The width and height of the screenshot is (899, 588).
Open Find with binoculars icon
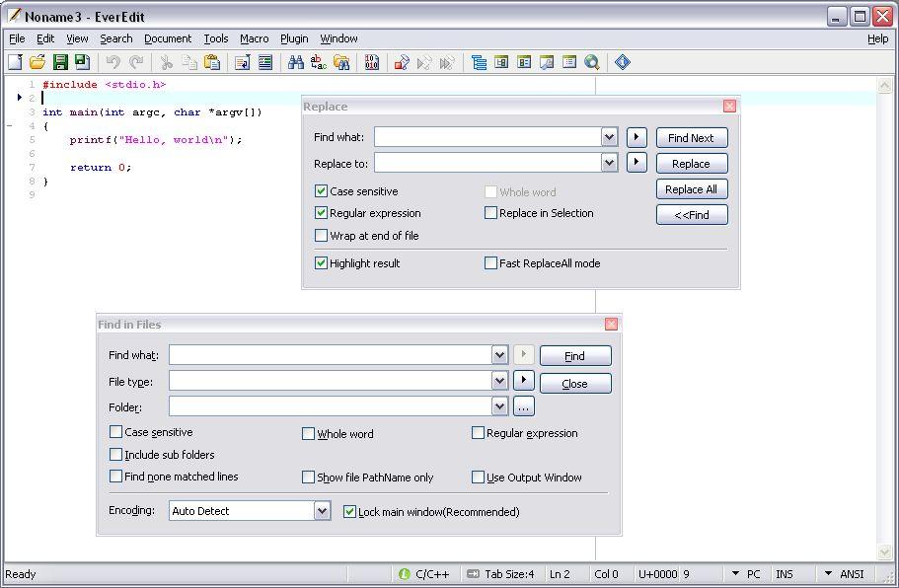[296, 62]
